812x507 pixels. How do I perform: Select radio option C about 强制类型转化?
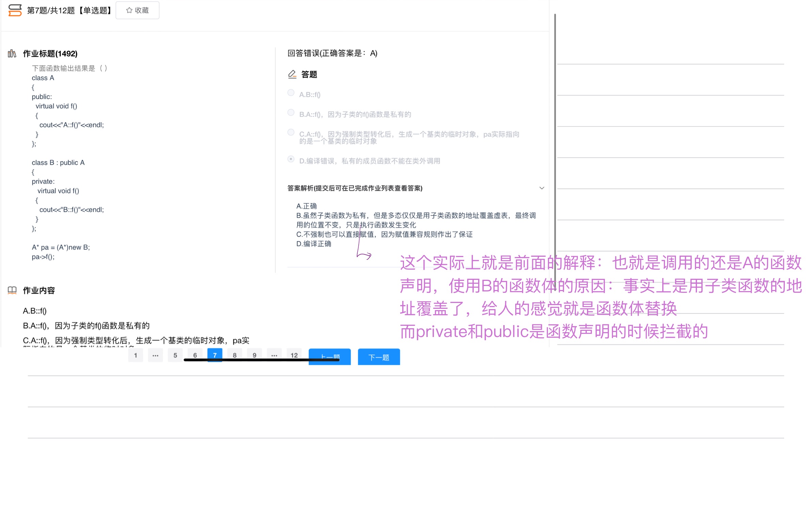291,132
